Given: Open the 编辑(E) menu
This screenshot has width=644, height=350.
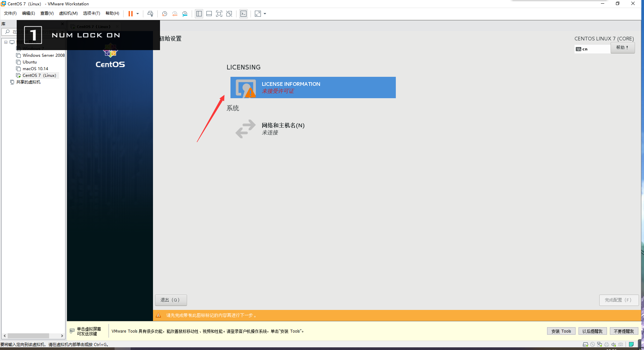Looking at the screenshot, I should [28, 13].
